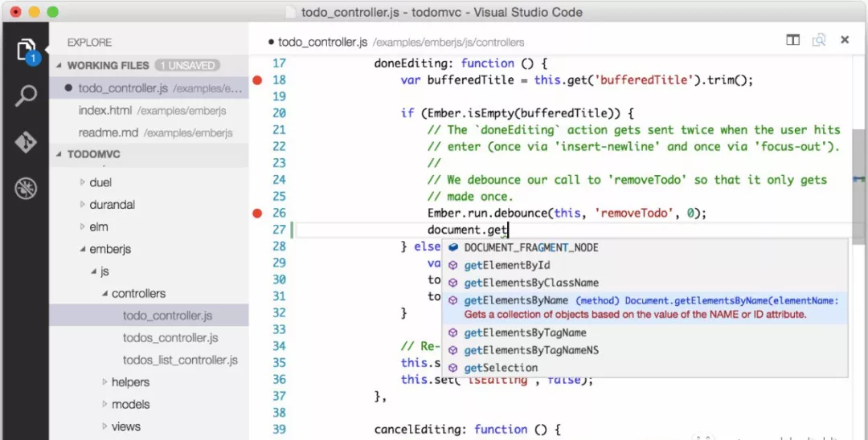This screenshot has height=440, width=868.
Task: Toggle the breakpoint on line 18
Action: coord(257,80)
